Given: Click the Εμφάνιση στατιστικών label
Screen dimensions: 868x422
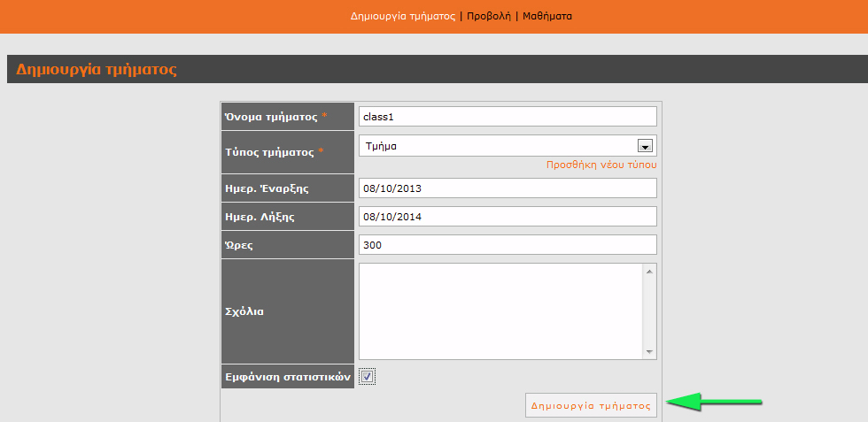Looking at the screenshot, I should pyautogui.click(x=288, y=377).
